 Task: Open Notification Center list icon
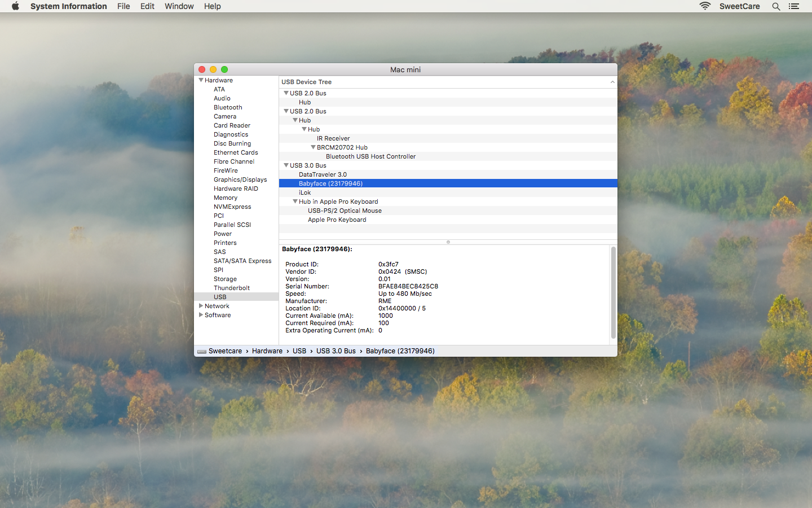(794, 6)
